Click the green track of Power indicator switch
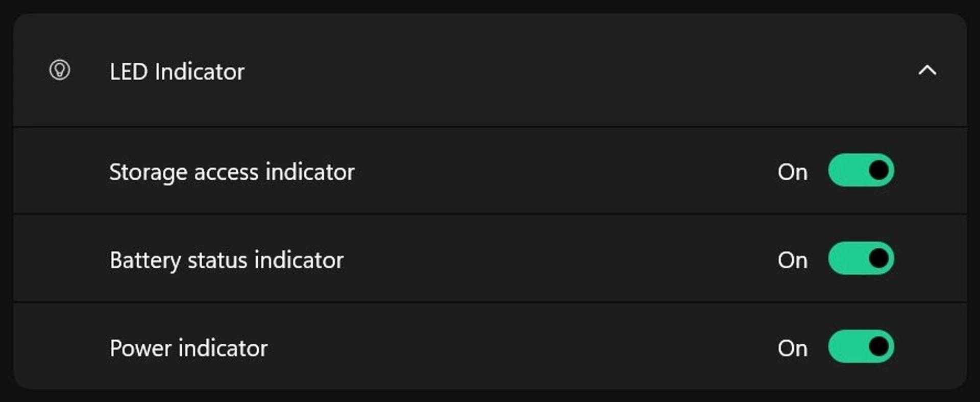This screenshot has width=980, height=402. point(846,347)
